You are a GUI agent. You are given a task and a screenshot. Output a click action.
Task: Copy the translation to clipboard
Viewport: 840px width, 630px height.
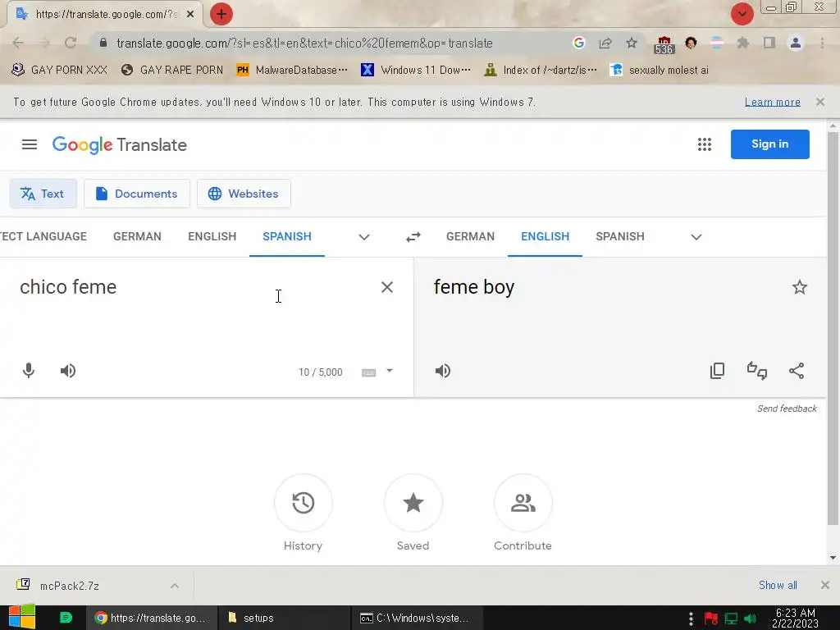click(717, 371)
